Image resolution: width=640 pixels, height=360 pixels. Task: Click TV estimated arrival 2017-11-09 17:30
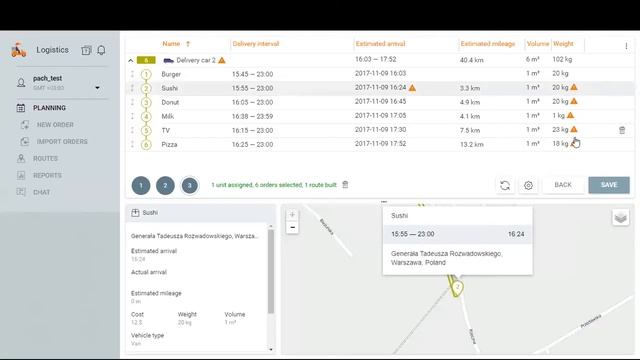pyautogui.click(x=380, y=129)
